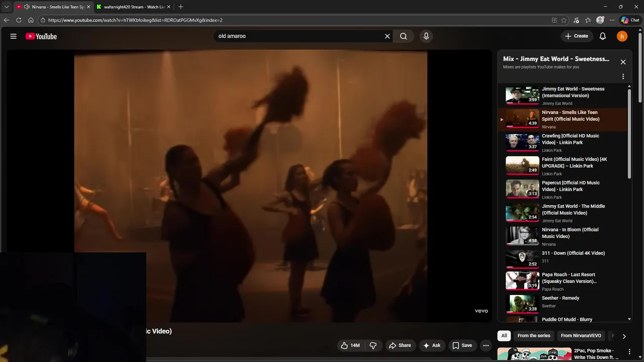Open the Mix playlist three-dot options
This screenshot has width=644, height=362.
(x=623, y=77)
